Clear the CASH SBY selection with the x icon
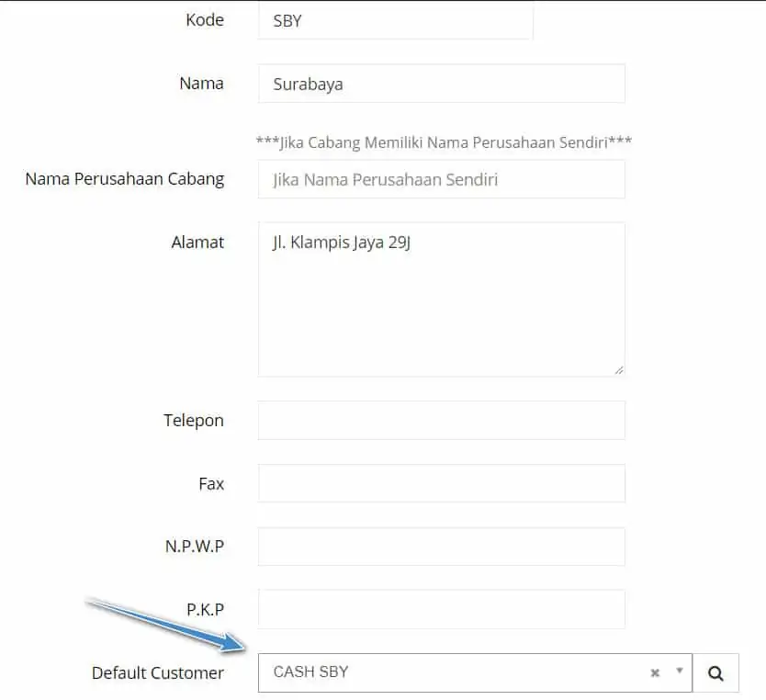This screenshot has height=700, width=766. click(655, 673)
